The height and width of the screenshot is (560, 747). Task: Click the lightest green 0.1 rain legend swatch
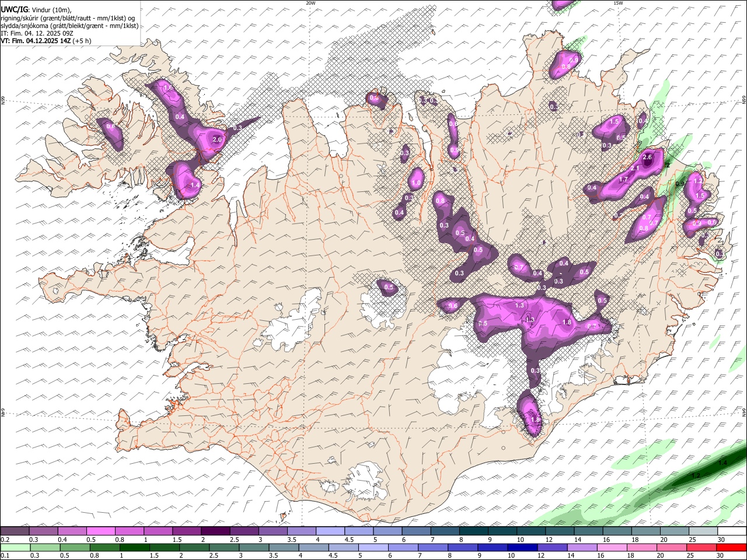(x=16, y=547)
